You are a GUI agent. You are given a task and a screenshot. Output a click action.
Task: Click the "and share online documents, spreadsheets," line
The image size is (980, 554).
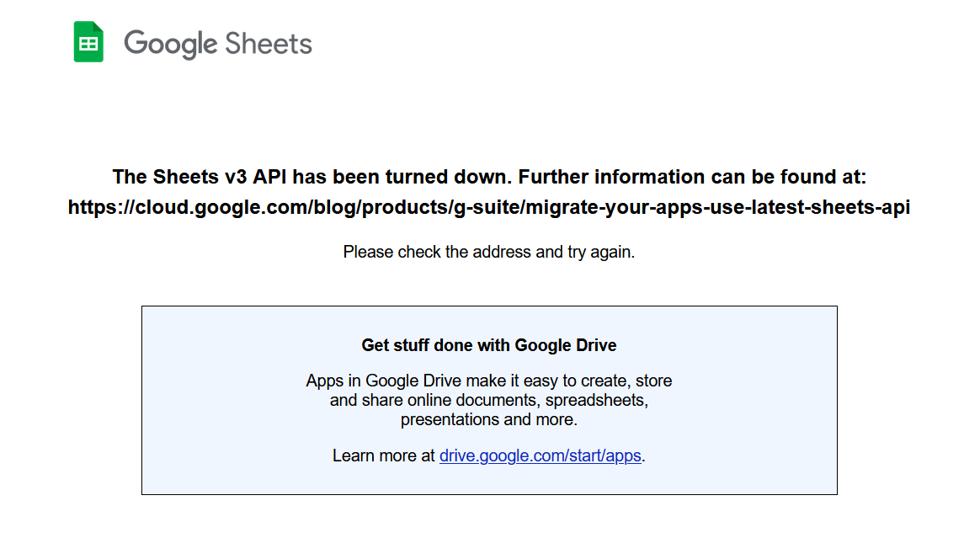489,400
